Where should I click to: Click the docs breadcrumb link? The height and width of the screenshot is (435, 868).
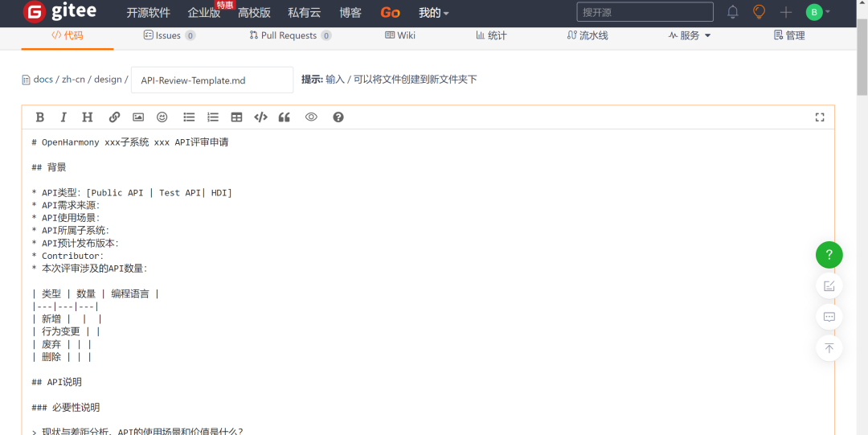coord(43,80)
